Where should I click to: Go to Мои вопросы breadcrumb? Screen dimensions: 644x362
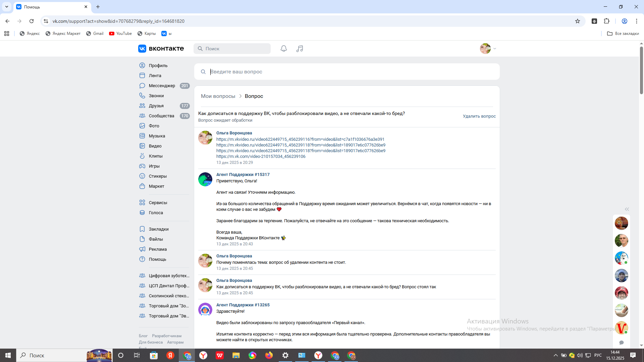tap(218, 96)
